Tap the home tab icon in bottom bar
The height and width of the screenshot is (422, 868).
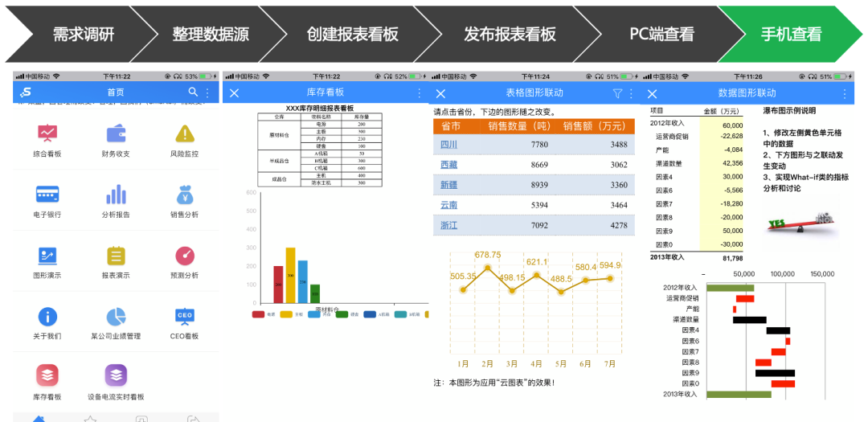click(39, 418)
